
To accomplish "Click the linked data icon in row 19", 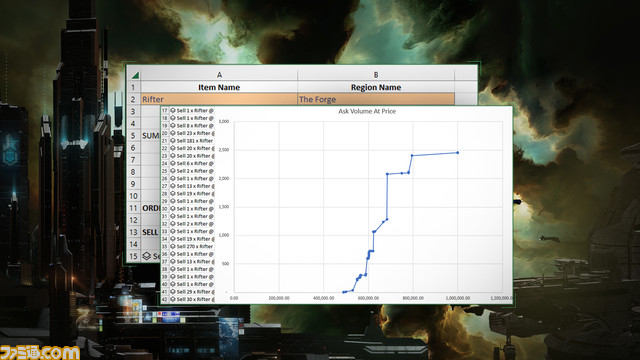I will point(173,126).
